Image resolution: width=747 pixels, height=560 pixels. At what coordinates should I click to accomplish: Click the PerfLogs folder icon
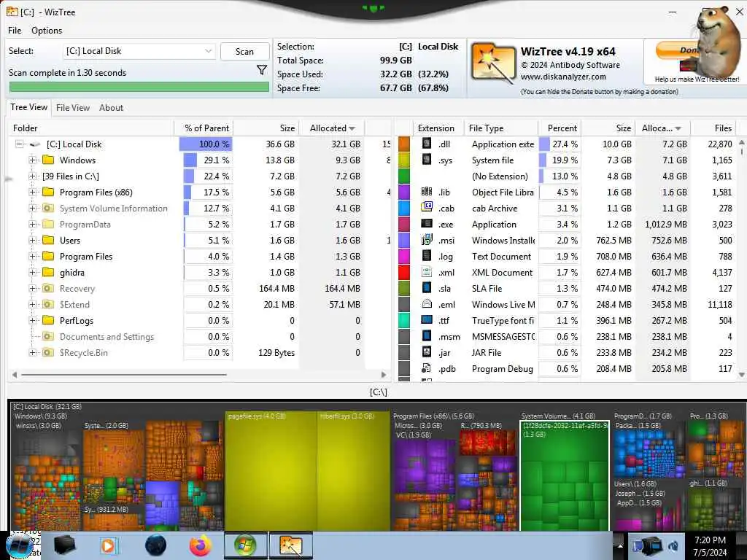tap(48, 321)
